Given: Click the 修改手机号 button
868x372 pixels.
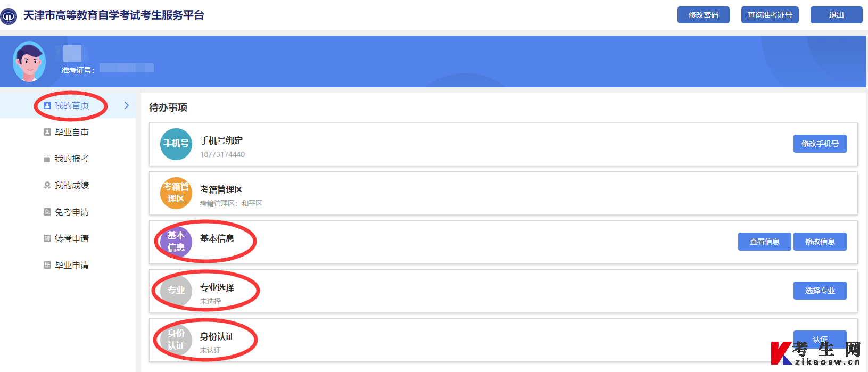Looking at the screenshot, I should coord(820,144).
